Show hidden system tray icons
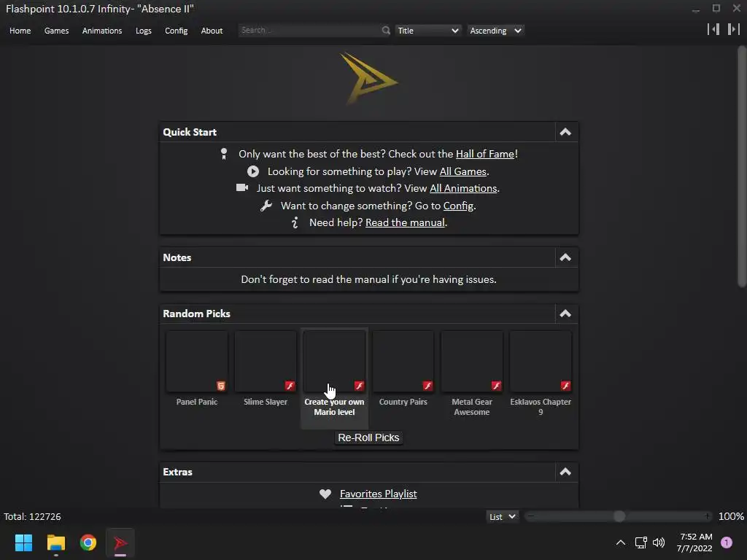 point(620,542)
